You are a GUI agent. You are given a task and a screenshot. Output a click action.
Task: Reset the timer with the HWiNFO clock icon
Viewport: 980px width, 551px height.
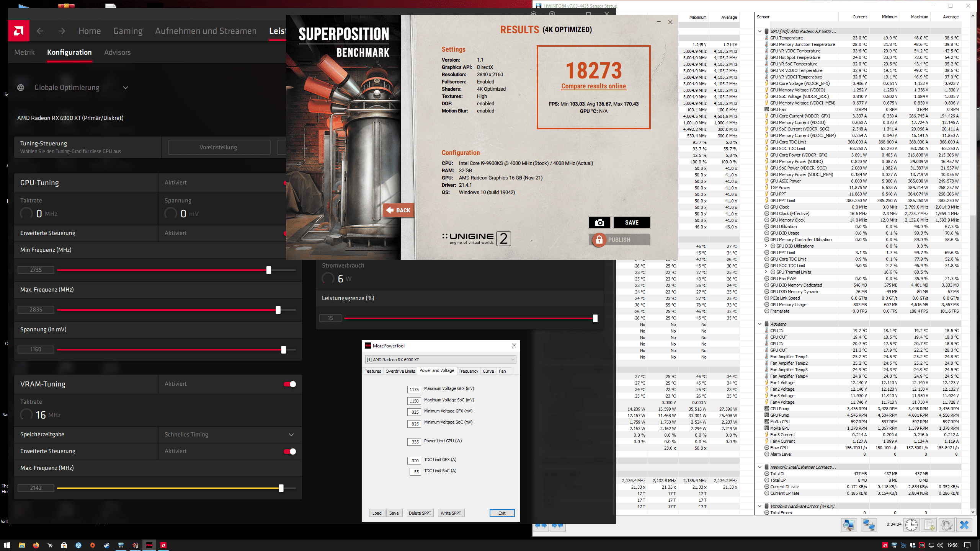911,525
